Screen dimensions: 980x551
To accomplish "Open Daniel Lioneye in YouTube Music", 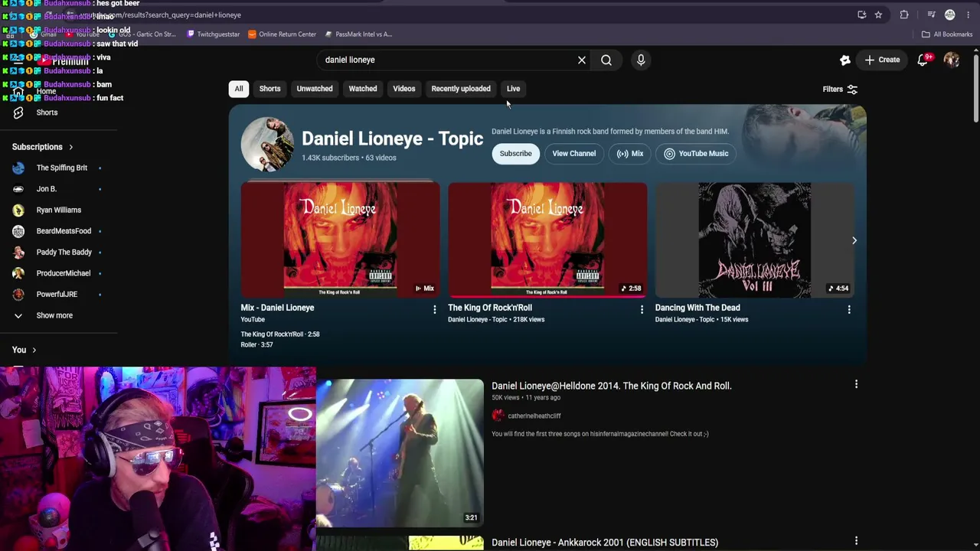I will click(697, 154).
